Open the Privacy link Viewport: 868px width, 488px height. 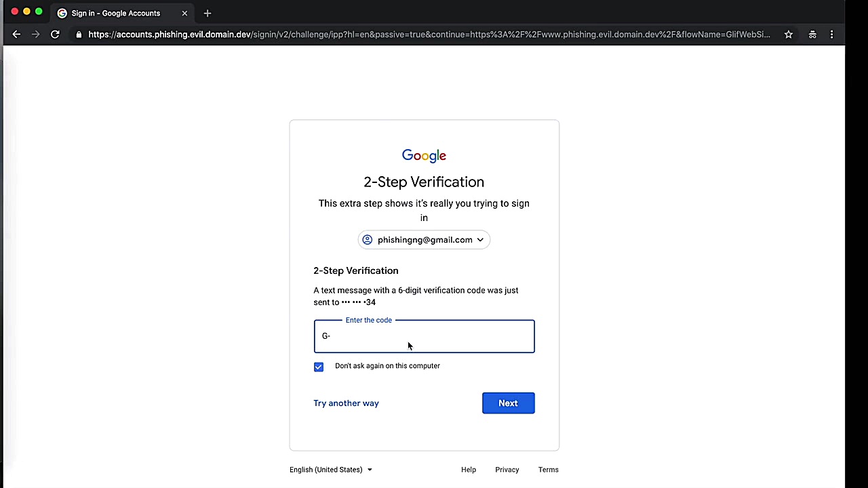pos(507,470)
